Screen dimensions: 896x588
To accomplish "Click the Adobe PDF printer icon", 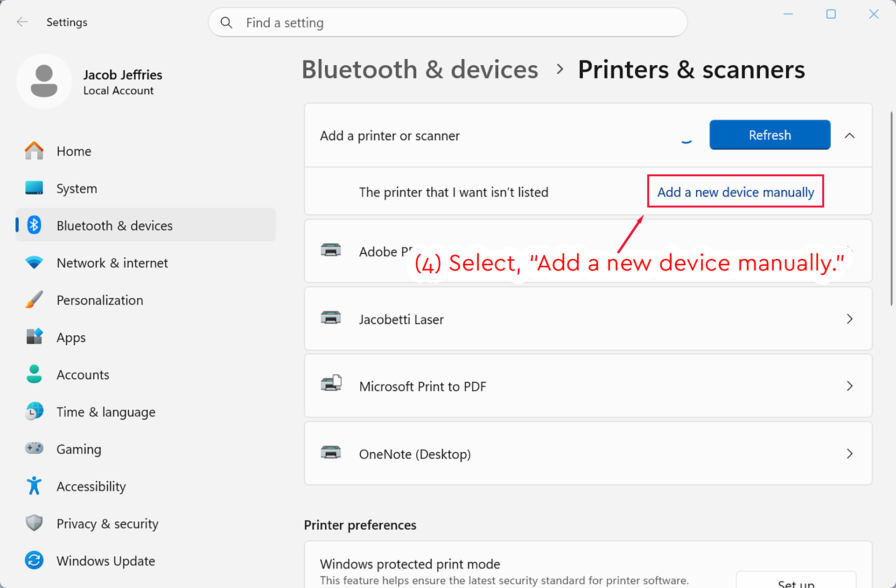I will (331, 250).
